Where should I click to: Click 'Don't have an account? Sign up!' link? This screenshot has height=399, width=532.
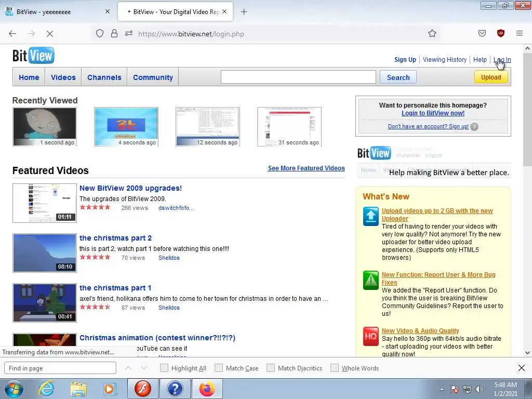coord(428,127)
